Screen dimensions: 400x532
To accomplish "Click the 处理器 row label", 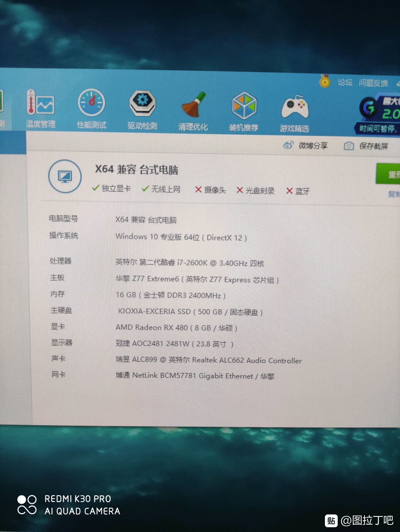I will pyautogui.click(x=60, y=261).
